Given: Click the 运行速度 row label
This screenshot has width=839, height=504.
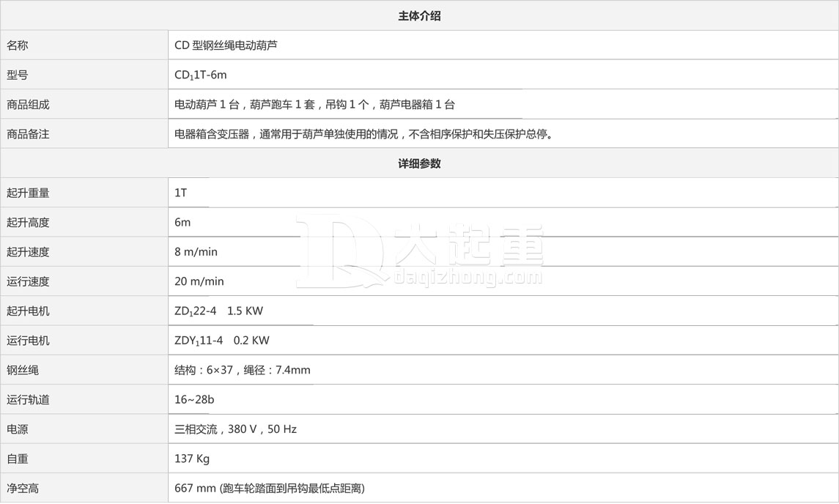Looking at the screenshot, I should click(28, 281).
